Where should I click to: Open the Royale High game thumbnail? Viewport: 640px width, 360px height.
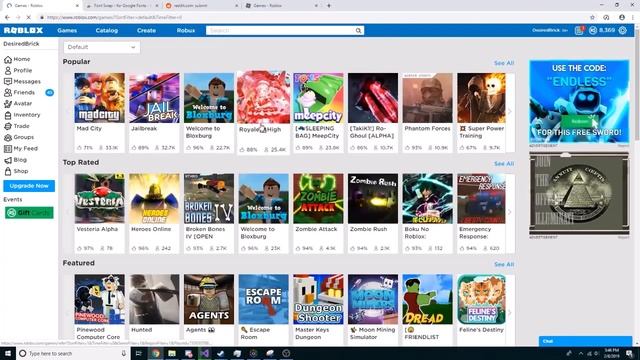point(263,97)
